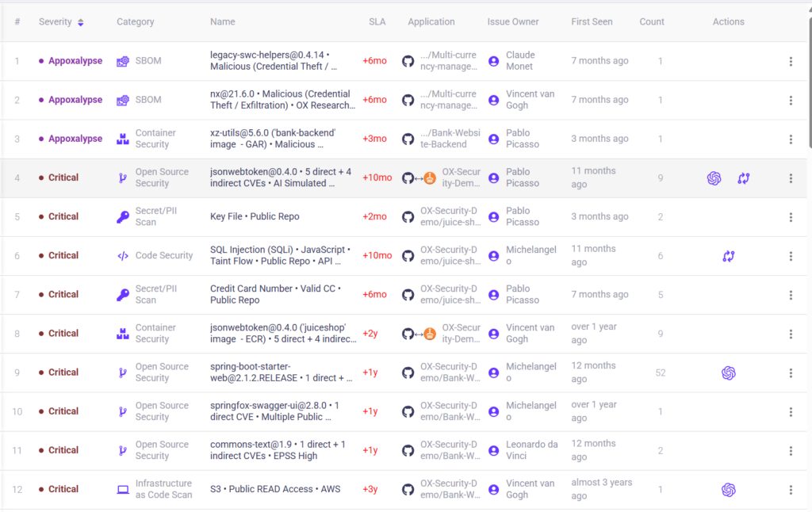Click the orange container icon in row 4
This screenshot has height=512, width=812.
430,178
